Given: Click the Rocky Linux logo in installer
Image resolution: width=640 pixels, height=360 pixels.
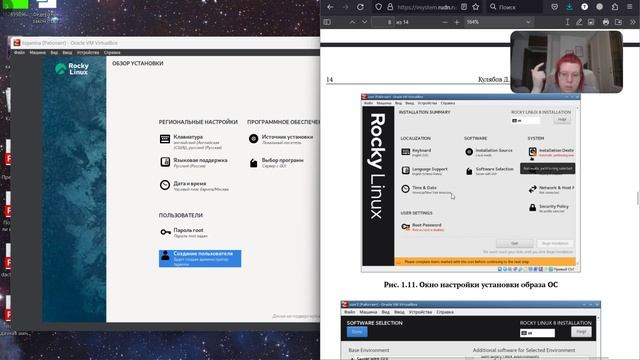Looking at the screenshot, I should click(72, 69).
